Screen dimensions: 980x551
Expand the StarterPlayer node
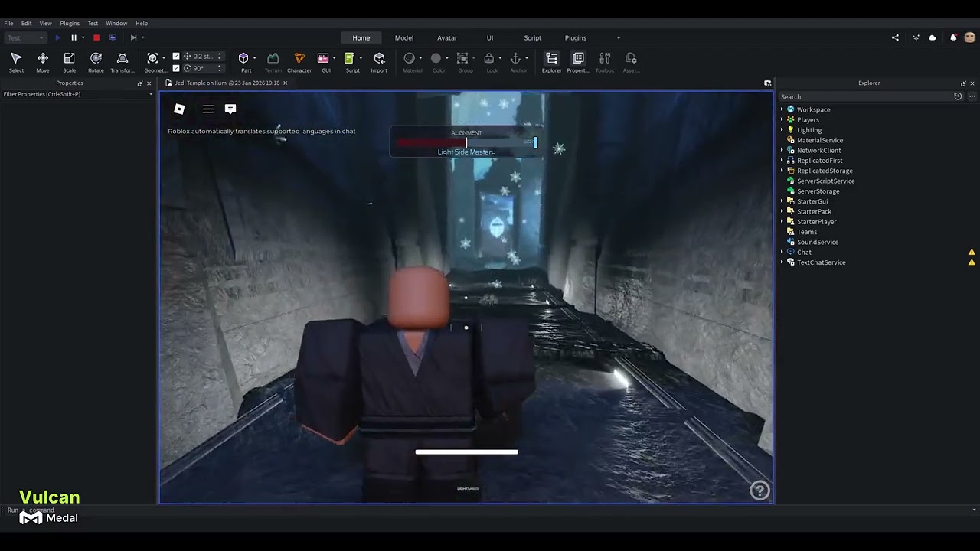pyautogui.click(x=782, y=222)
